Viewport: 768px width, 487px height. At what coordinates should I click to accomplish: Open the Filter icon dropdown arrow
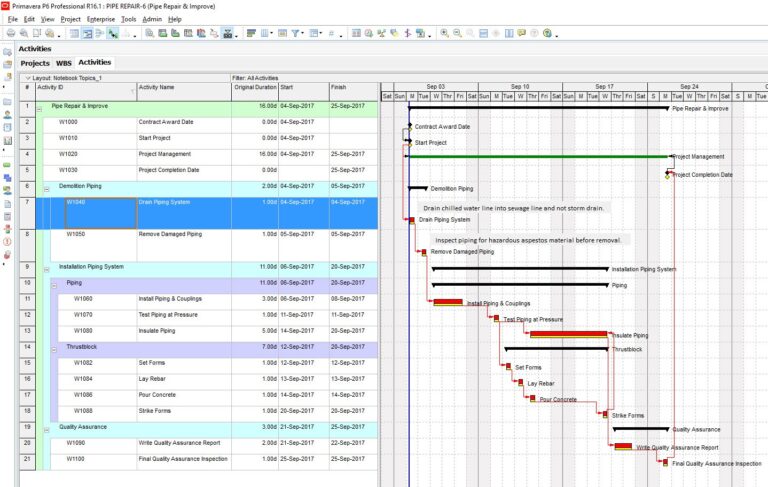coord(302,33)
